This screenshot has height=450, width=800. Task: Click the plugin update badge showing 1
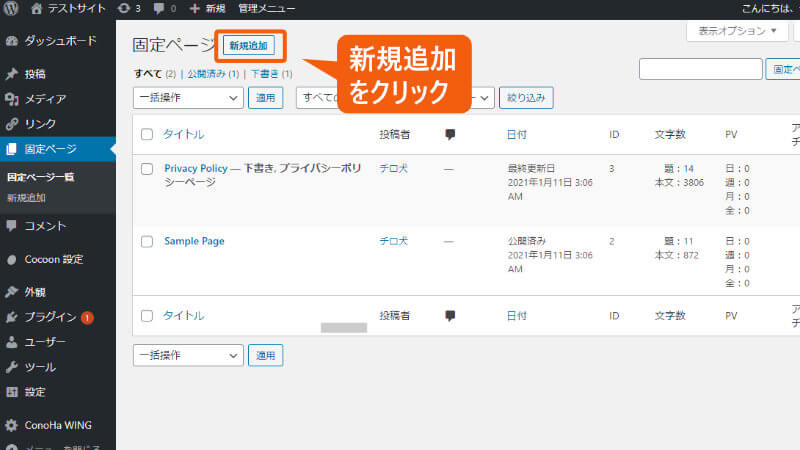[87, 318]
